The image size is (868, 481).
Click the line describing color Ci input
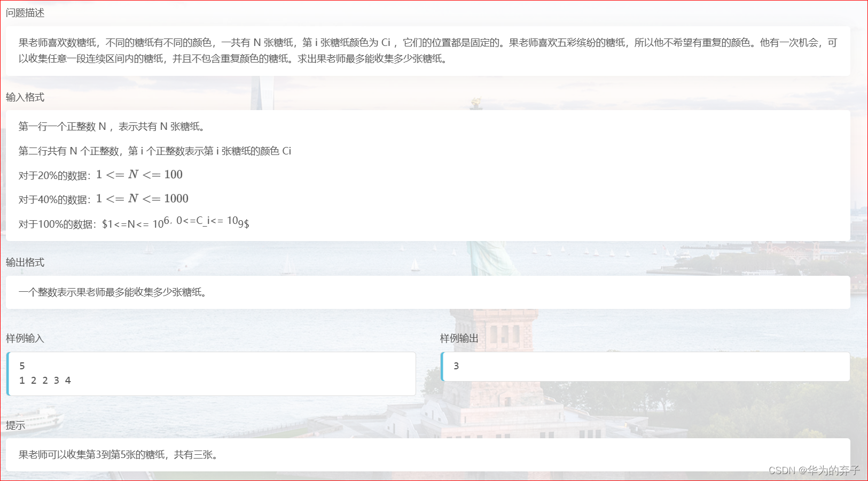click(x=155, y=151)
